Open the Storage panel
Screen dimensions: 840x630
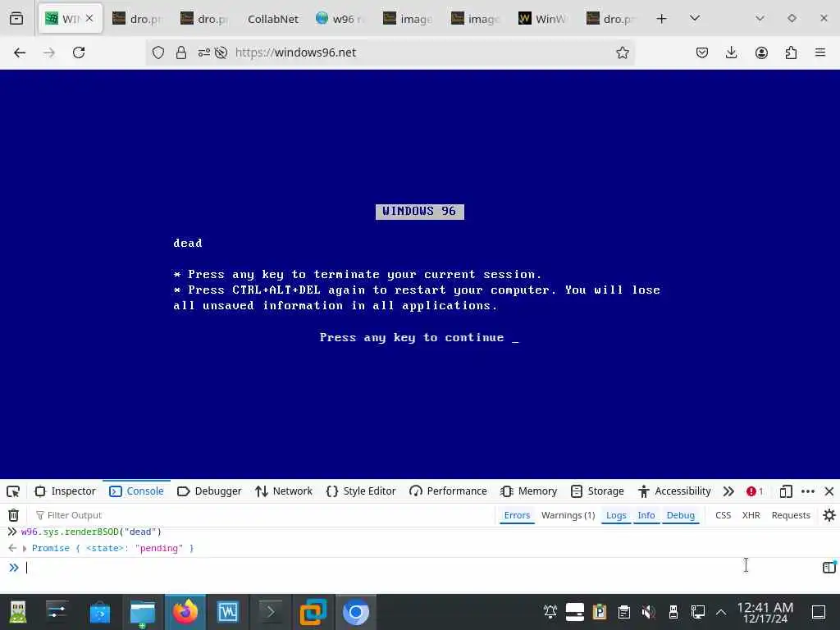[x=597, y=491]
